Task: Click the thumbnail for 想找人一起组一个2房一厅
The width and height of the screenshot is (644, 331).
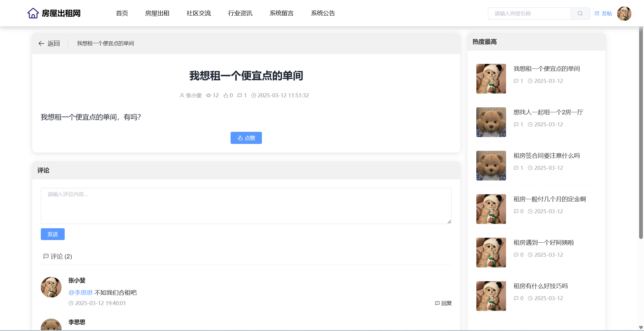Action: 491,122
